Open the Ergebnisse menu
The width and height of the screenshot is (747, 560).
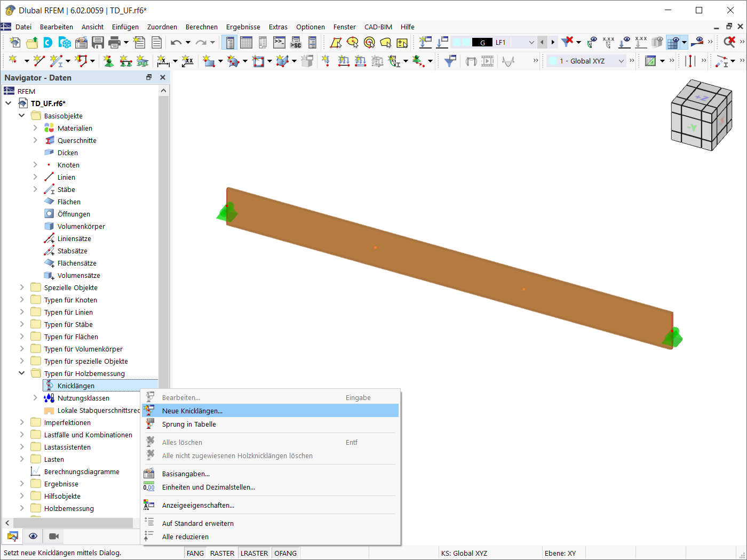[243, 27]
